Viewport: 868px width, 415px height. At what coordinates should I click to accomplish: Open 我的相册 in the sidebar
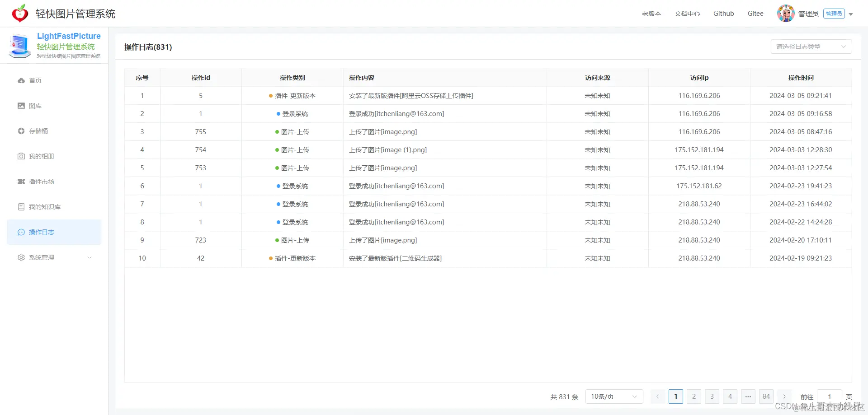pos(54,156)
